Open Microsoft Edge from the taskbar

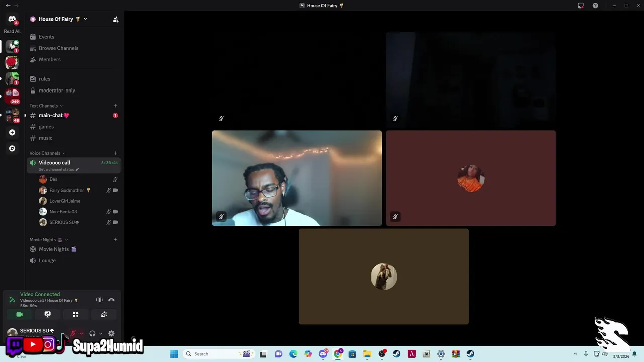pos(293,354)
